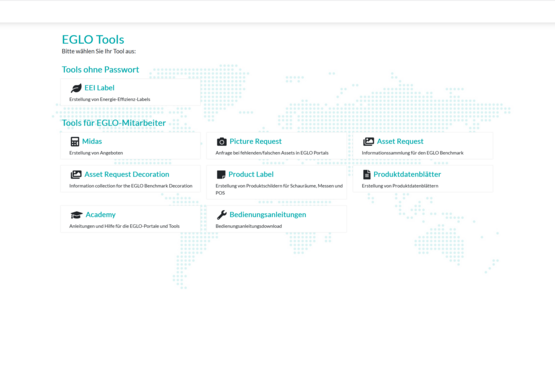
Task: Click the sticky note icon for Product Label
Action: coord(221,175)
